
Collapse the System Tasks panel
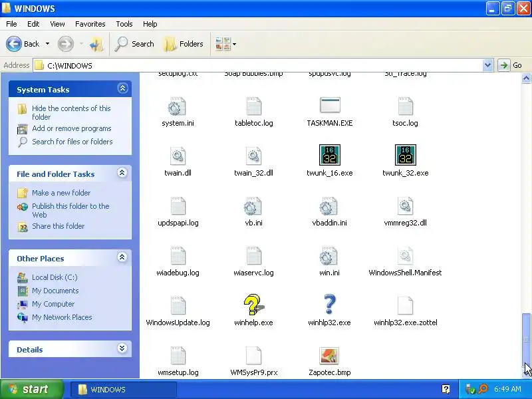point(122,88)
